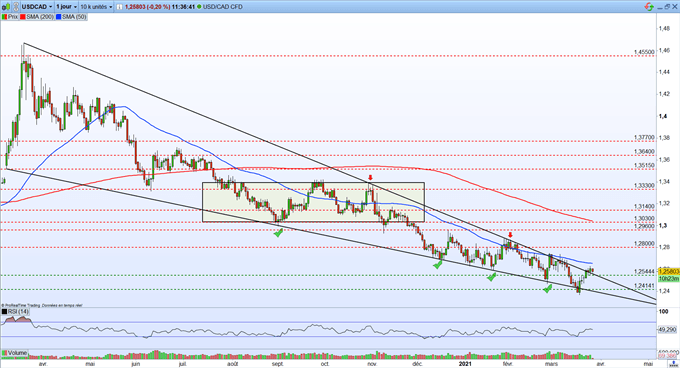Open the '10 k unités' quantity dropdown
The width and height of the screenshot is (680, 368).
click(96, 7)
